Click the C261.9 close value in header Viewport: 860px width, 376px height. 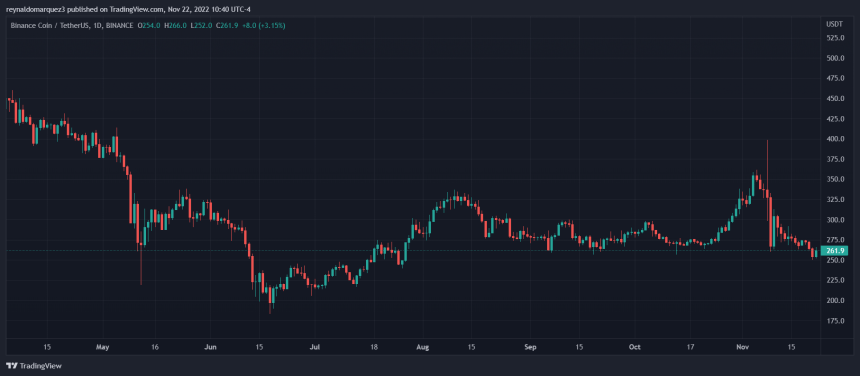227,25
